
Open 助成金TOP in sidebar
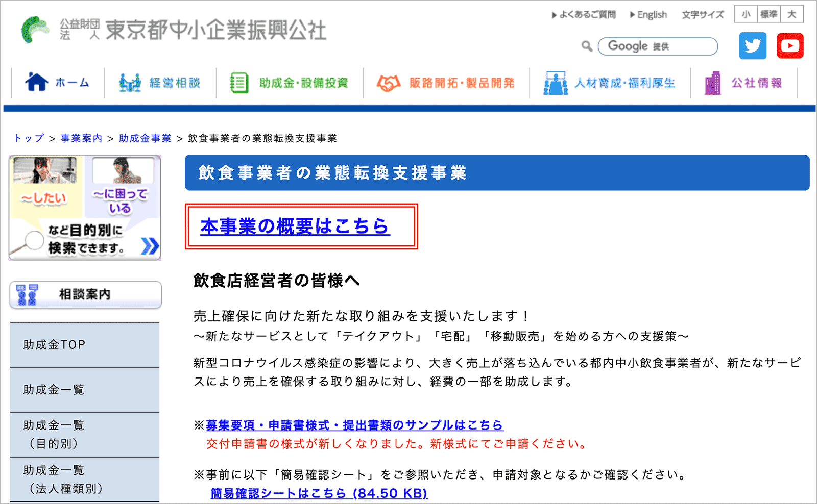(85, 345)
